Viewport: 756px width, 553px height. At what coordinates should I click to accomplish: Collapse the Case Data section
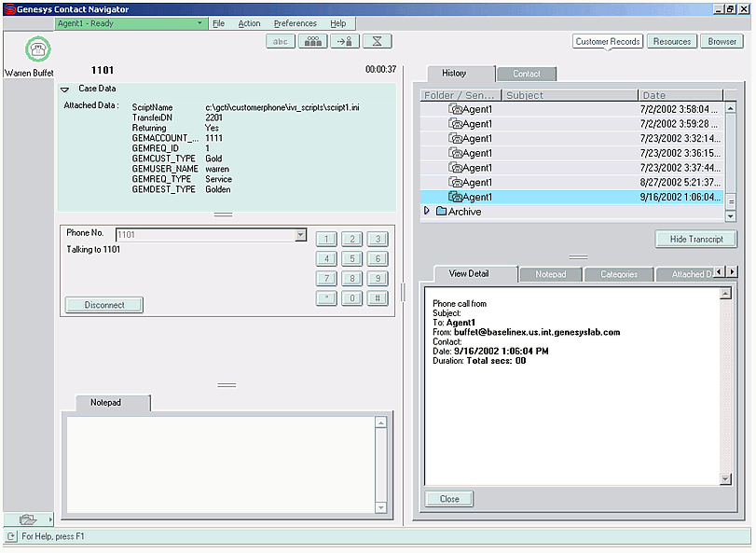tap(65, 90)
